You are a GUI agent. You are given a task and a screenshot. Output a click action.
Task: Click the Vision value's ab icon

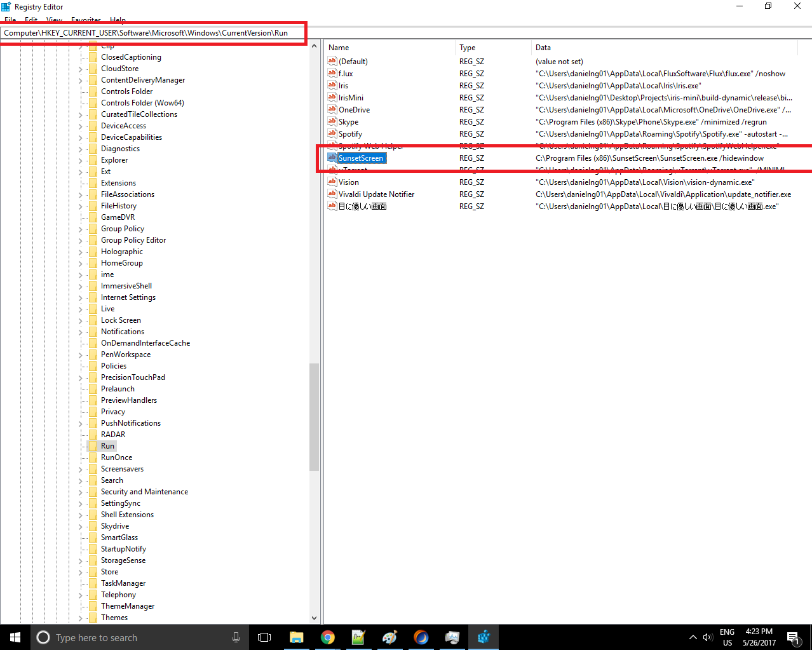click(x=332, y=182)
